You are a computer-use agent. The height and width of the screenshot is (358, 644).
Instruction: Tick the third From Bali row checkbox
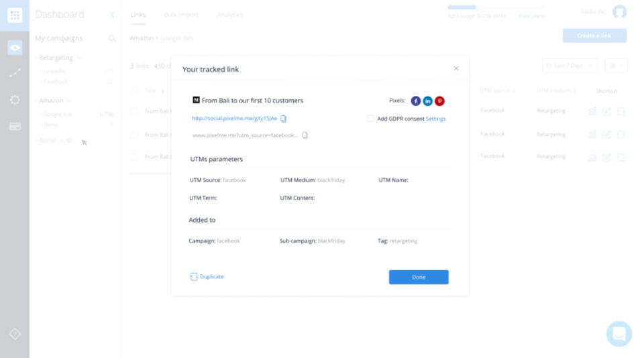pos(134,157)
